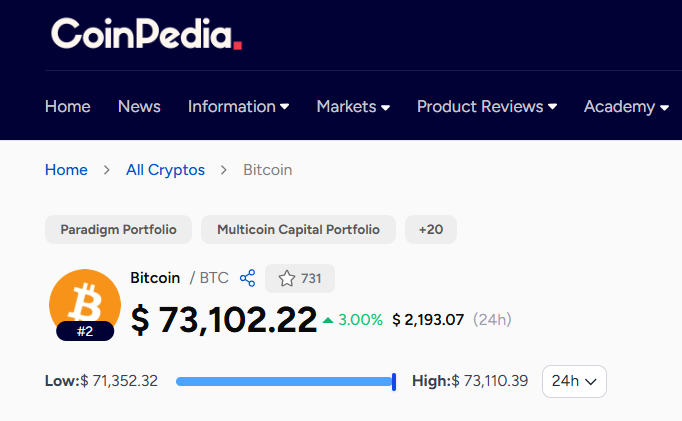
Task: Click the CoinPedia logo
Action: [146, 34]
